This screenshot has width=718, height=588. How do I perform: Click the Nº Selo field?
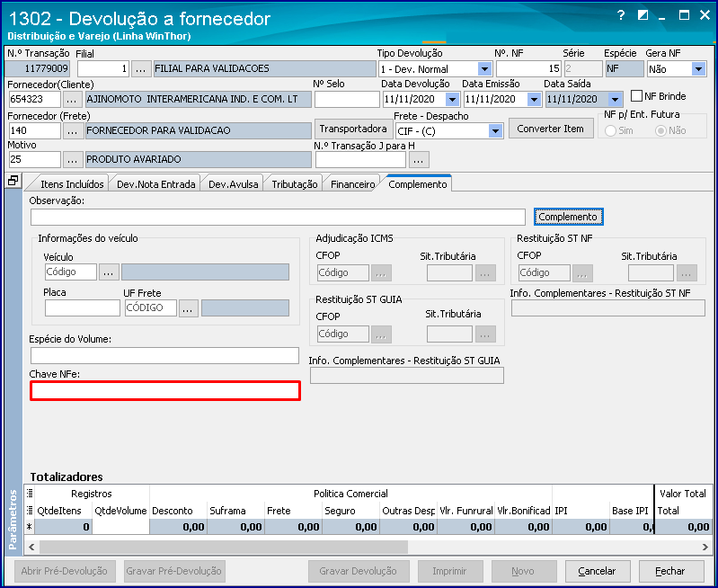[x=347, y=100]
